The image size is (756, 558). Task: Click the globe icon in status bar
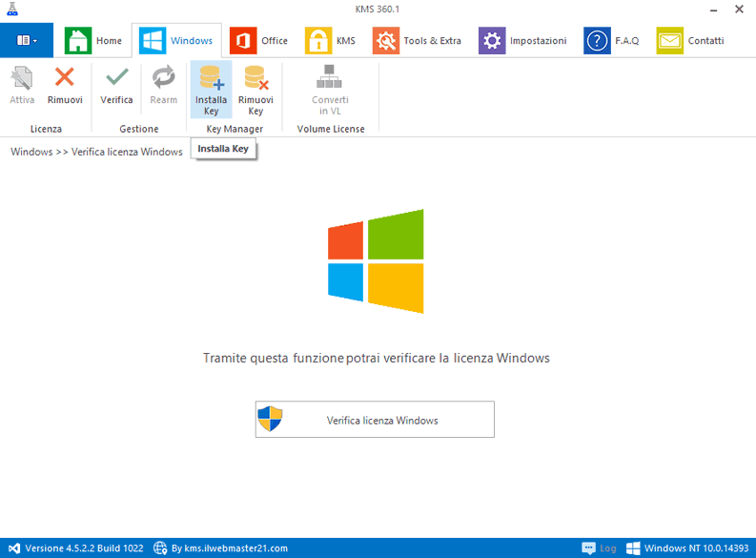[x=160, y=548]
